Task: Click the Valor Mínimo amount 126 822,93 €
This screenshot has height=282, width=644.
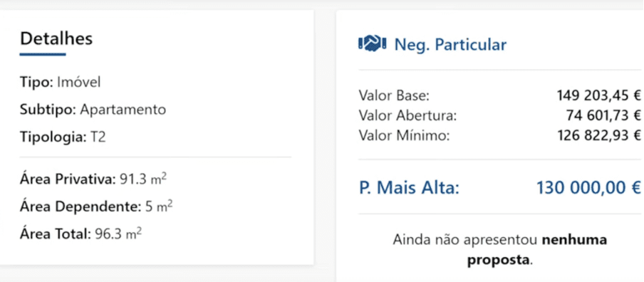Action: [x=599, y=135]
